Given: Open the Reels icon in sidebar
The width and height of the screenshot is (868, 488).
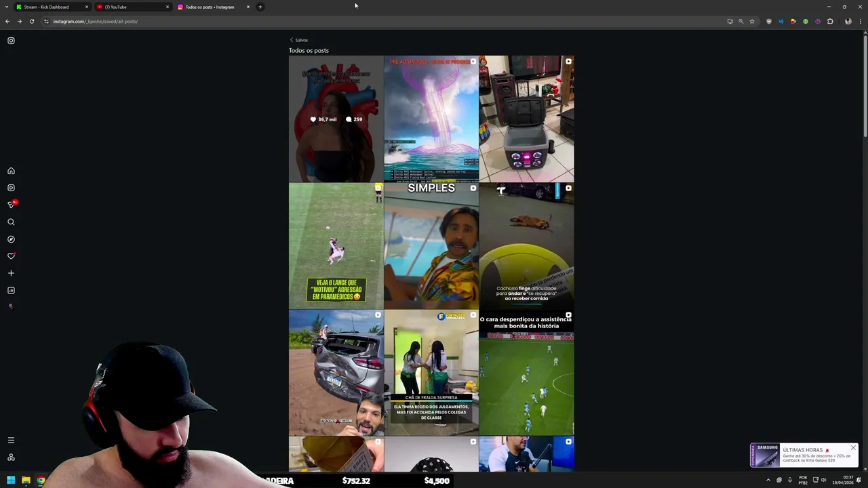Looking at the screenshot, I should (x=11, y=188).
